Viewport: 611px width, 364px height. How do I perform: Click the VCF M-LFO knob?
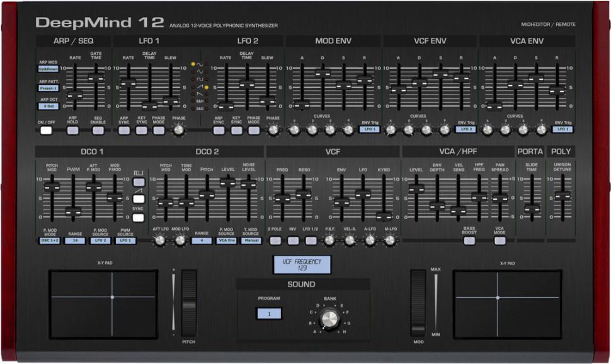click(390, 240)
